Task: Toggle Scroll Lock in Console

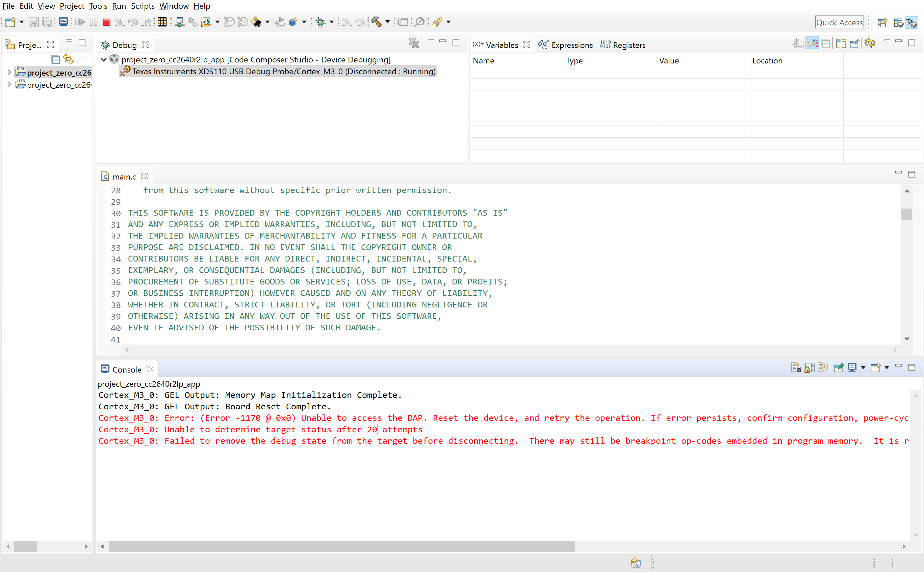Action: tap(809, 368)
